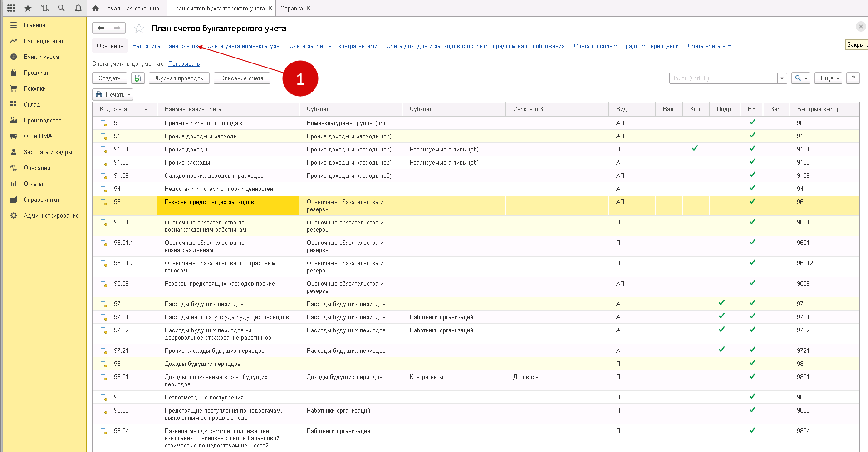Click the question mark help button
Screen dimensions: 868x452
tap(853, 78)
